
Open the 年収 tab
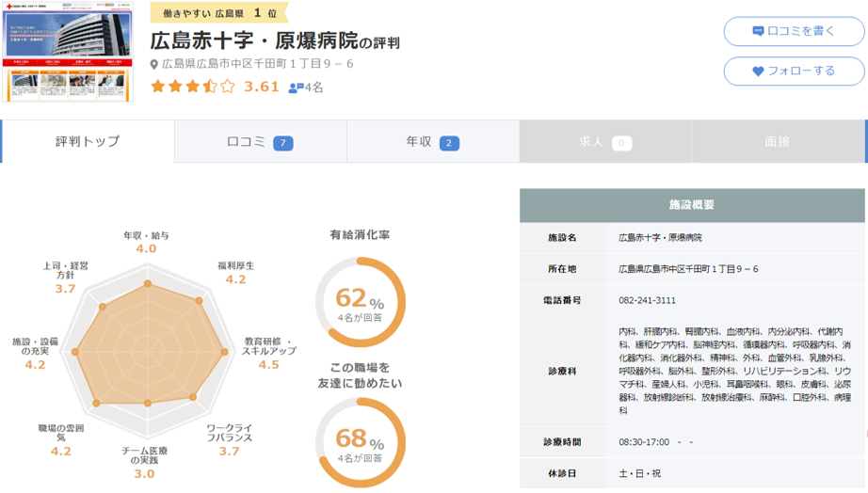(x=432, y=142)
